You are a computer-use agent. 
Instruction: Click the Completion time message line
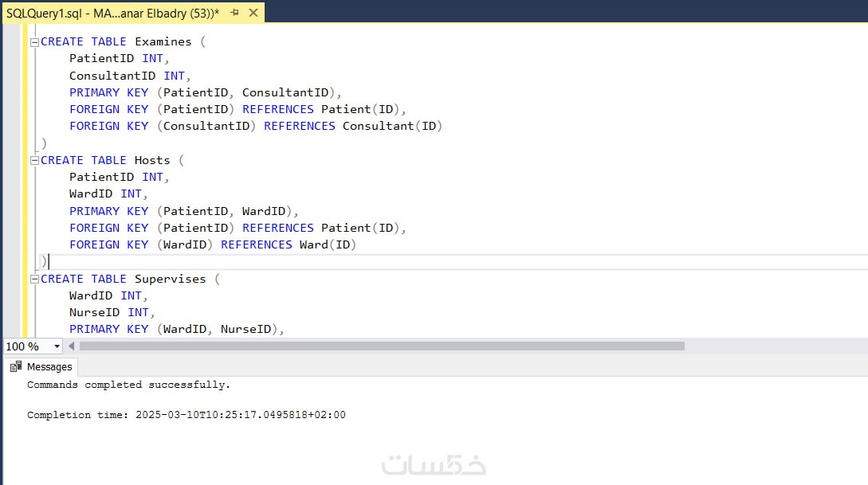[186, 415]
